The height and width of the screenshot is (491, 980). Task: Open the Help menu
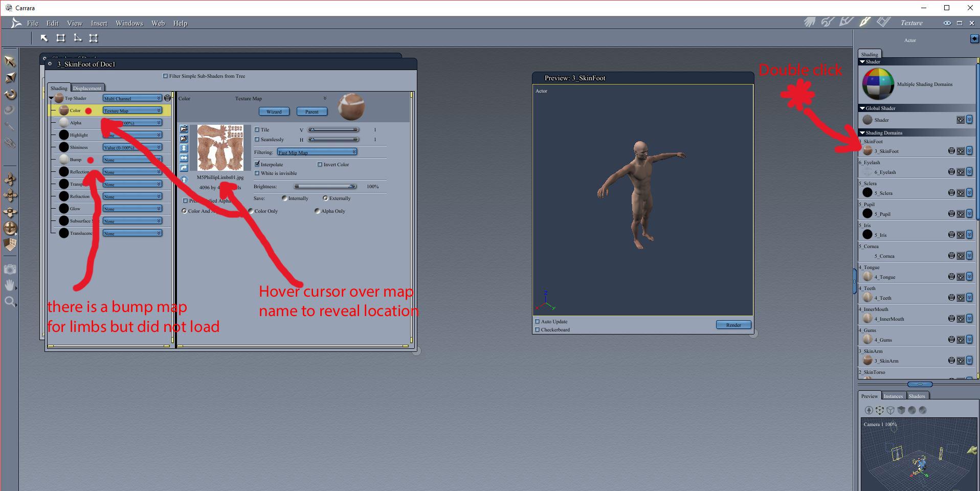[180, 23]
